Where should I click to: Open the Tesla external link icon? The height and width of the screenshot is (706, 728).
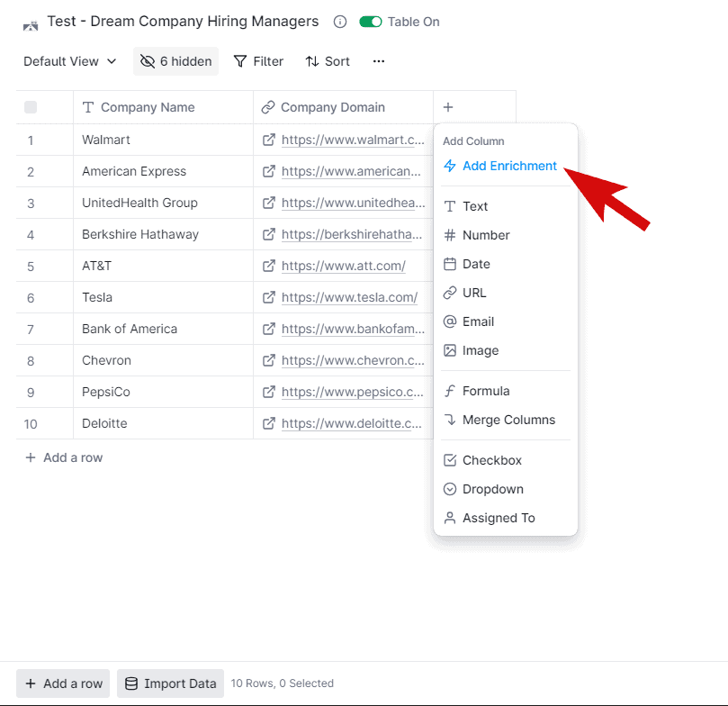pos(269,297)
